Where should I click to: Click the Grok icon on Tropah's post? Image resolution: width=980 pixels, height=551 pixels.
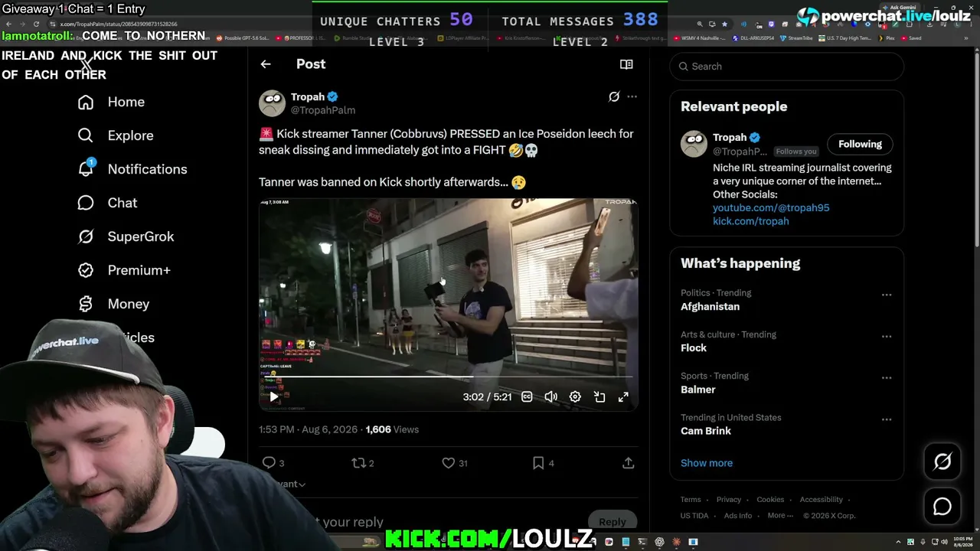coord(614,96)
